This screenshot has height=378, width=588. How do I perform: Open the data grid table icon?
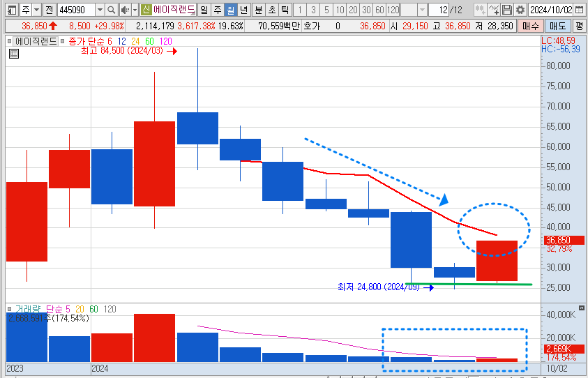[14, 54]
